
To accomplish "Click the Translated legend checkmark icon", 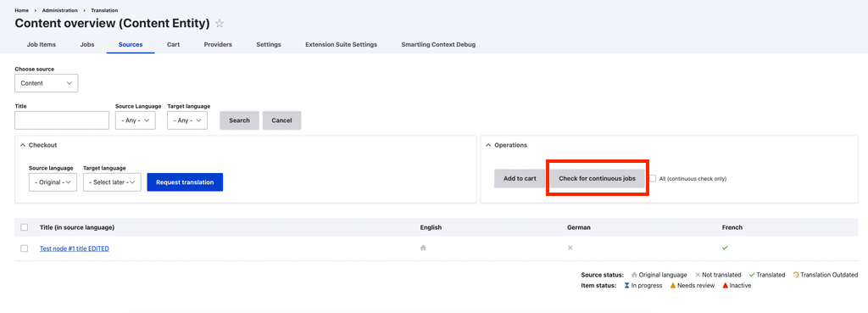I will click(x=752, y=275).
